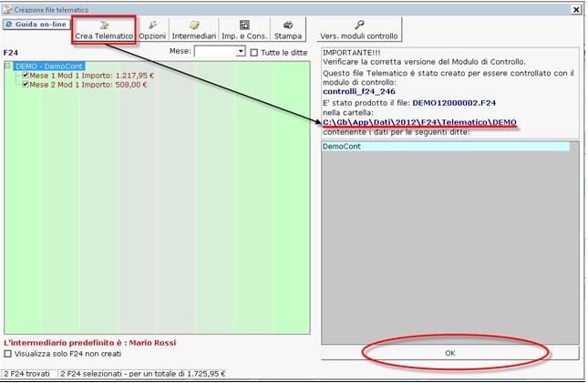588x383 pixels.
Task: Select row Mese 1 Mod 1 Importo: 1.217,95 €
Action: tap(91, 76)
